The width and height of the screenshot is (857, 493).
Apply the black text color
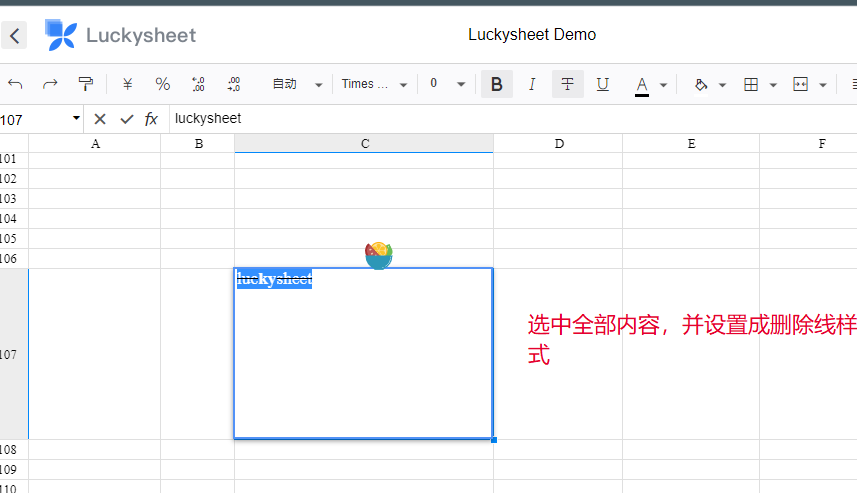point(642,85)
